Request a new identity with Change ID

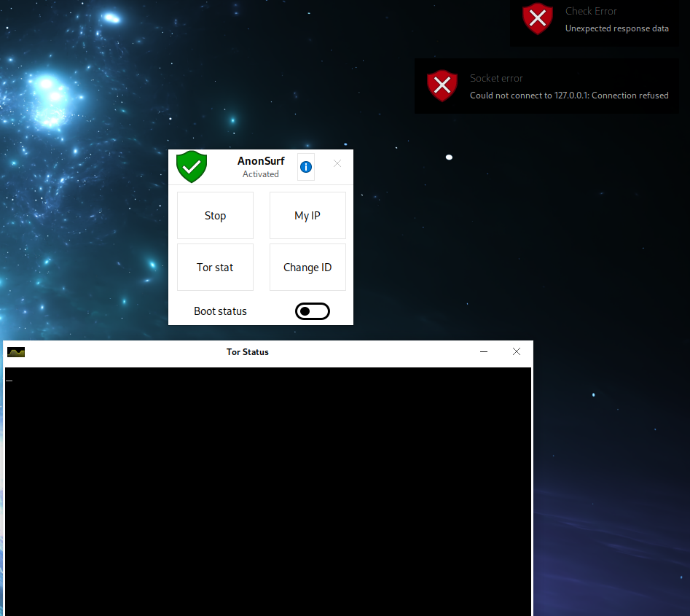coord(307,268)
